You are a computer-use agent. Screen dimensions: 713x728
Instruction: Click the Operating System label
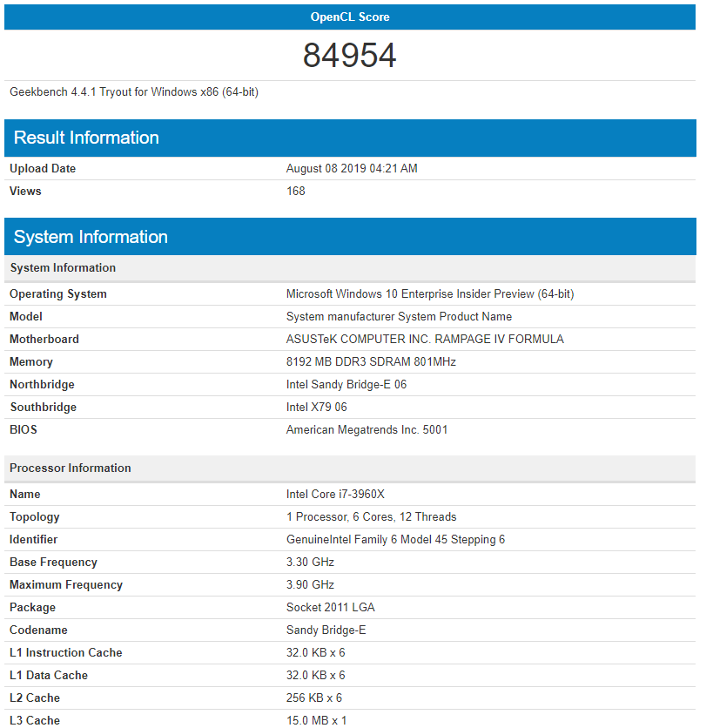58,293
